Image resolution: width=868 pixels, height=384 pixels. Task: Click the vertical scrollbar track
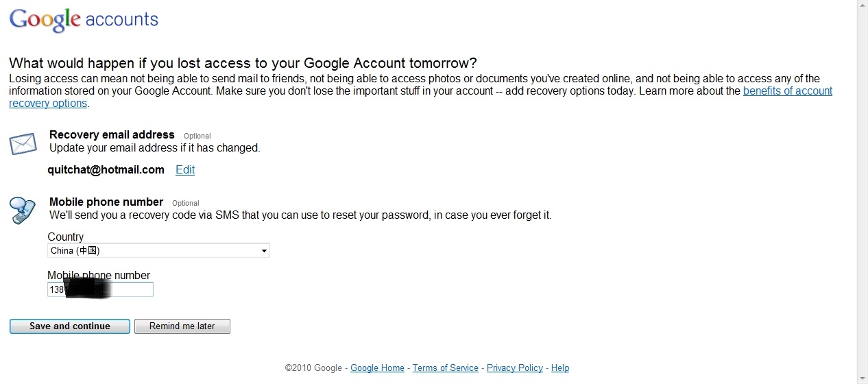point(863,192)
